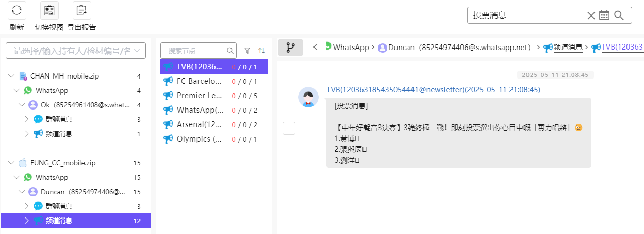Select the Olympics ( channel row

pos(214,139)
